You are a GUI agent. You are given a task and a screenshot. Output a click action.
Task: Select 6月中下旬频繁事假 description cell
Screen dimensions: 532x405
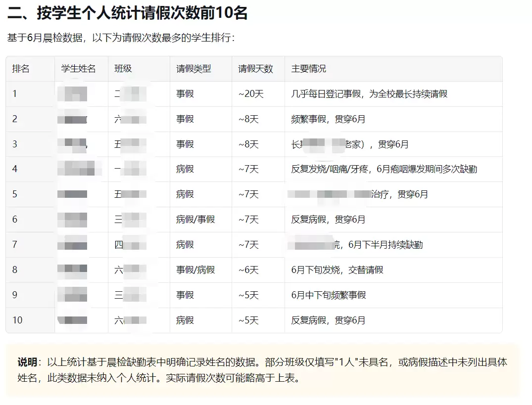tap(329, 295)
